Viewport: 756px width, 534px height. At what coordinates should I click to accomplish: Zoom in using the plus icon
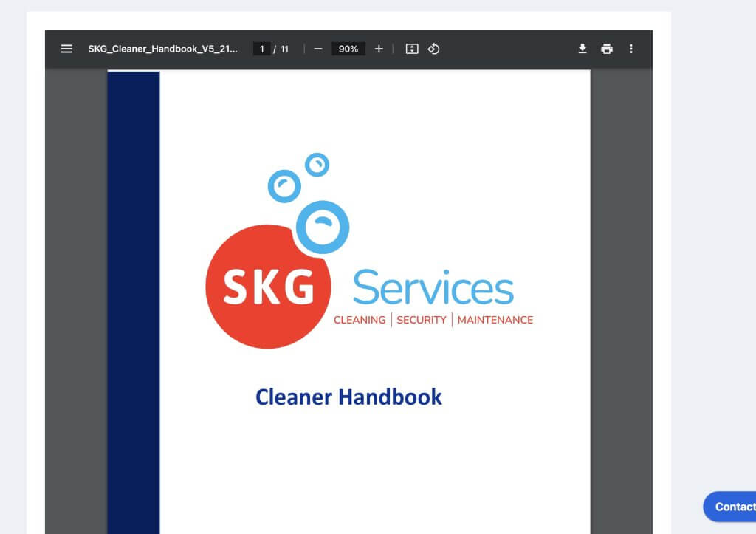(378, 49)
